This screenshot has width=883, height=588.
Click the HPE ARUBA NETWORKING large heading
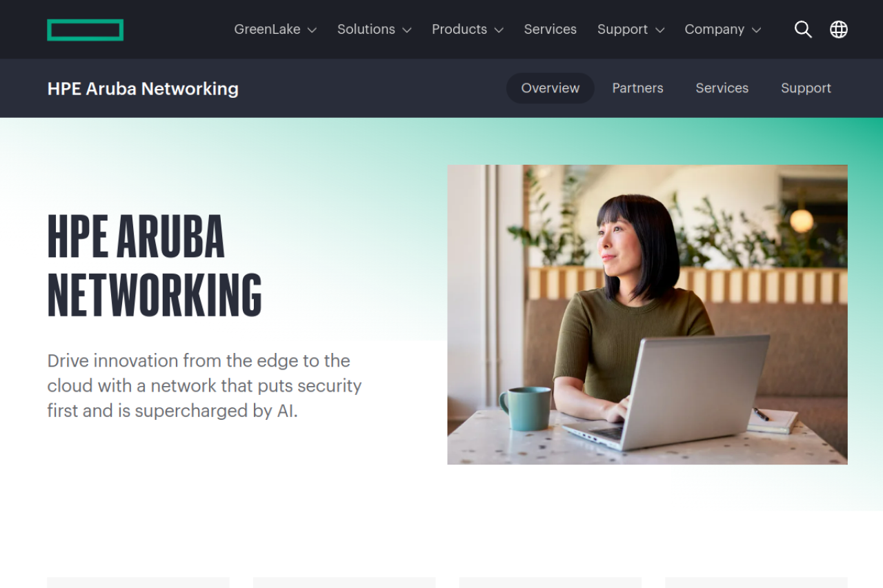coord(155,265)
